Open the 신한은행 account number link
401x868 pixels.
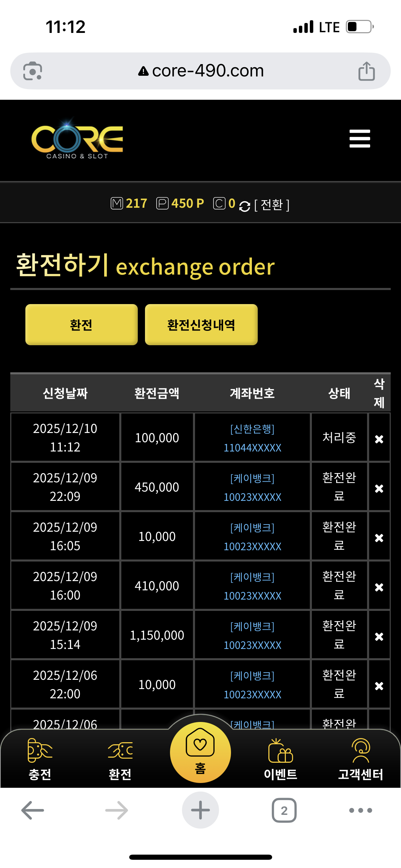coord(252,438)
